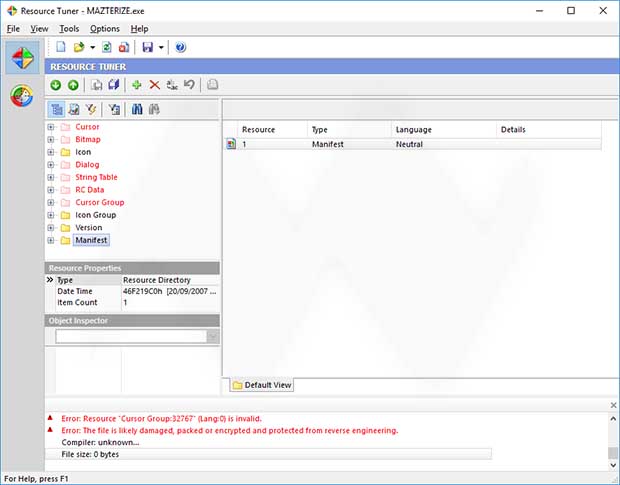Viewport: 620px width, 485px height.
Task: Click the Language column header
Action: click(414, 130)
